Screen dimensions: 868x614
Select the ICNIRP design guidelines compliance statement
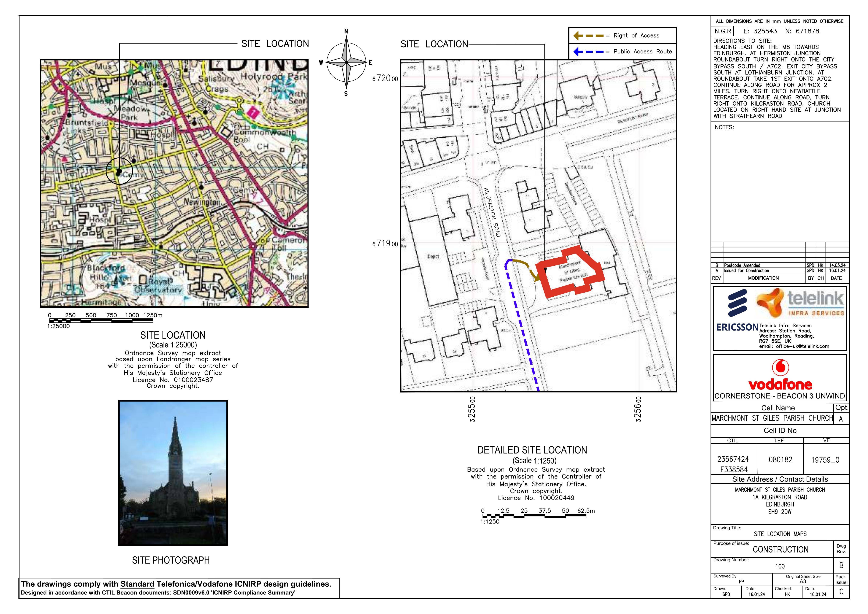tap(176, 584)
